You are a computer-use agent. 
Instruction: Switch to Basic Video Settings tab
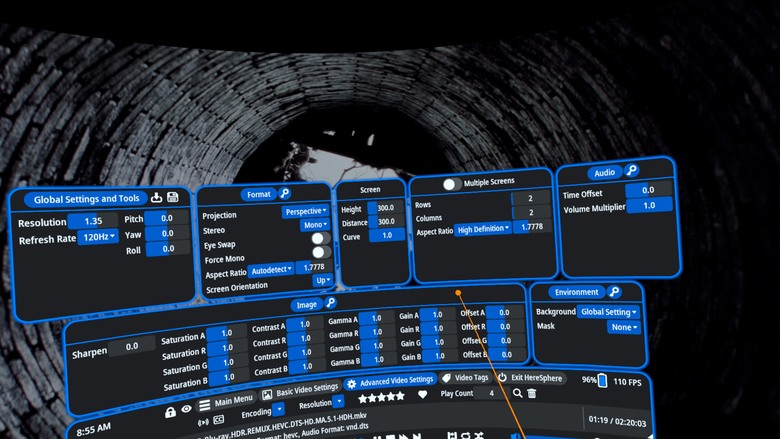coord(300,390)
